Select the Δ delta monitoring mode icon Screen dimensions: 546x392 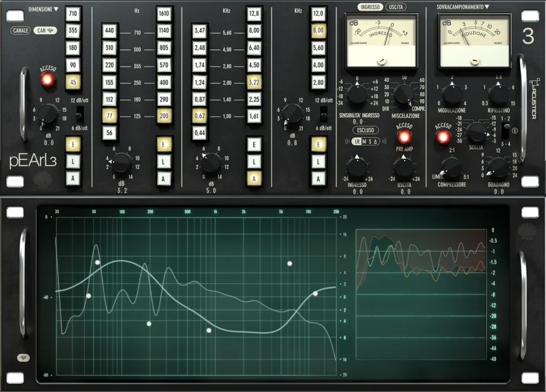375,141
